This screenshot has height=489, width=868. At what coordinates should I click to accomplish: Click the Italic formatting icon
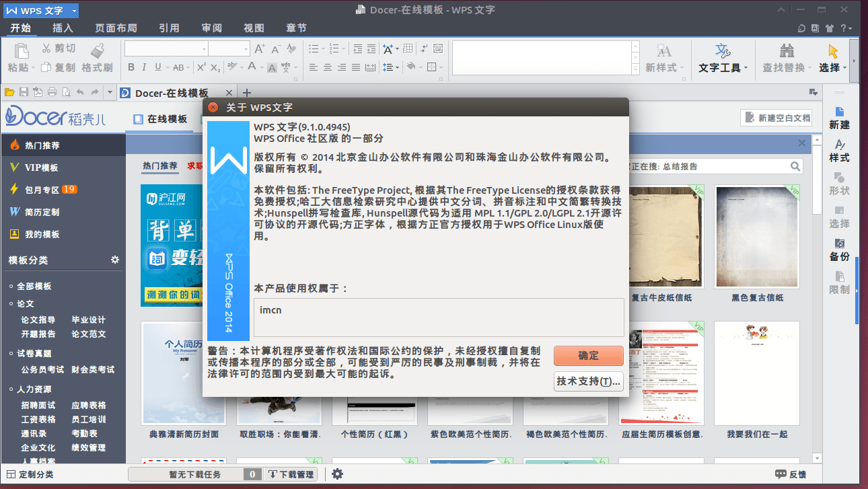(145, 67)
